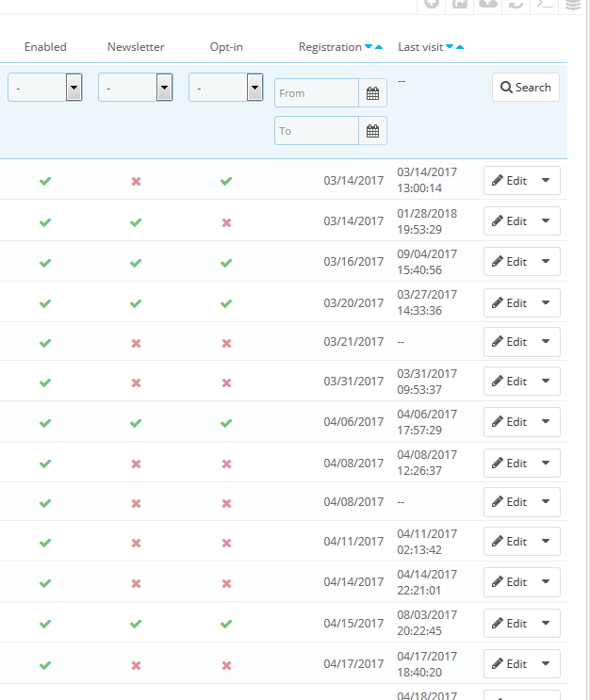Click the Search button

[525, 88]
